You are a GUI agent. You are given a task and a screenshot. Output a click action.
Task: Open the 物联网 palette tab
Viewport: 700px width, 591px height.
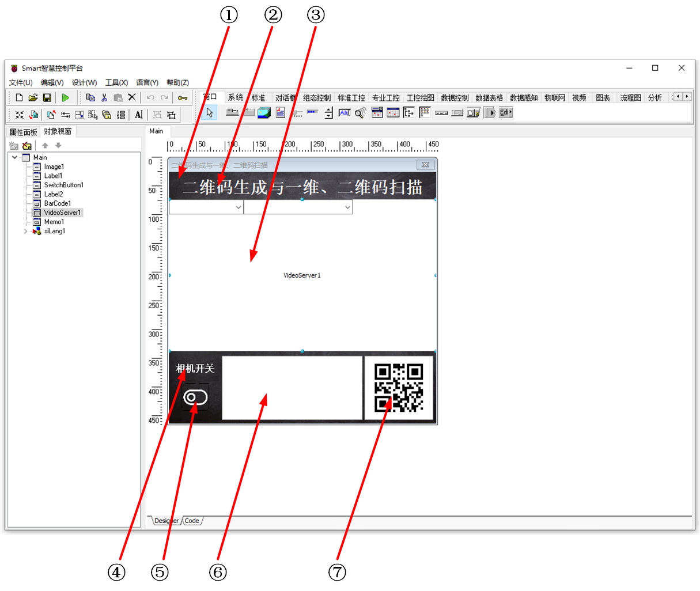coord(555,97)
